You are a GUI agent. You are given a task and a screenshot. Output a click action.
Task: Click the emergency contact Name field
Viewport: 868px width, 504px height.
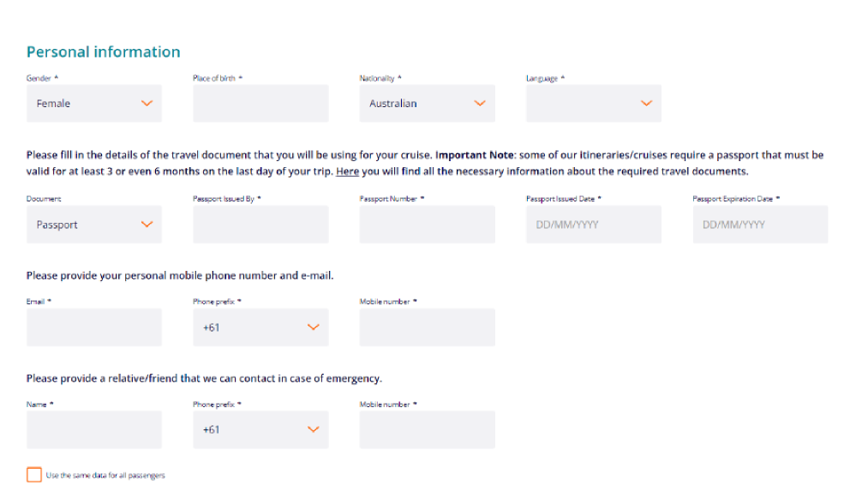point(93,429)
